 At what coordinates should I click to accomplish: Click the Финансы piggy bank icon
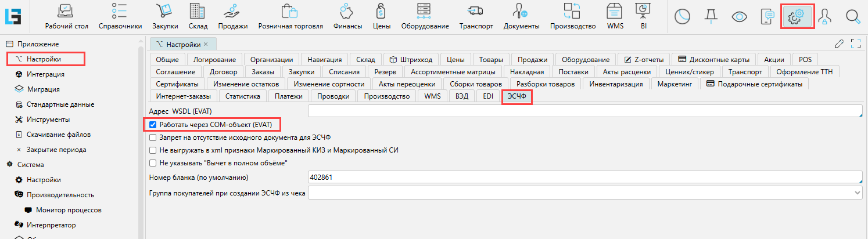coord(347,12)
